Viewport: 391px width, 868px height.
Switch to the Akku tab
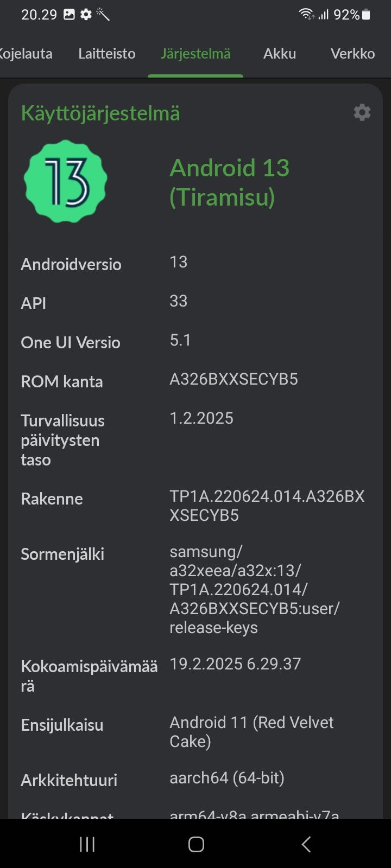coord(279,54)
